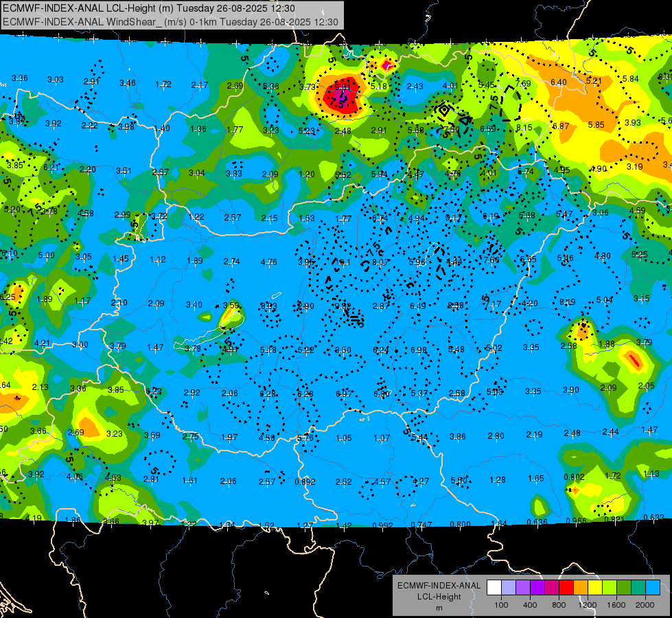Image resolution: width=672 pixels, height=618 pixels.
Task: Click the wind shear value 0.747
Action: (421, 525)
